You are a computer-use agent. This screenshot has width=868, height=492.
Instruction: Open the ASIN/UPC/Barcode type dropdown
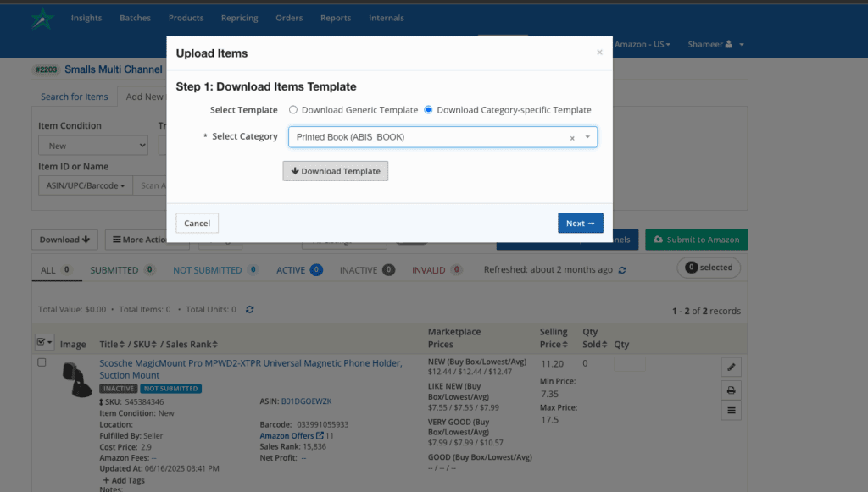click(86, 185)
